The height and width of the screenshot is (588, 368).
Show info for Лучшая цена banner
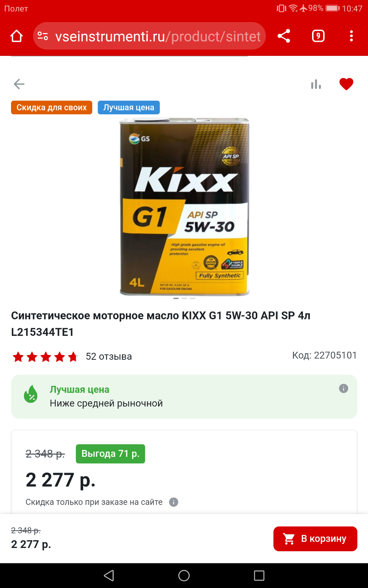pyautogui.click(x=343, y=388)
